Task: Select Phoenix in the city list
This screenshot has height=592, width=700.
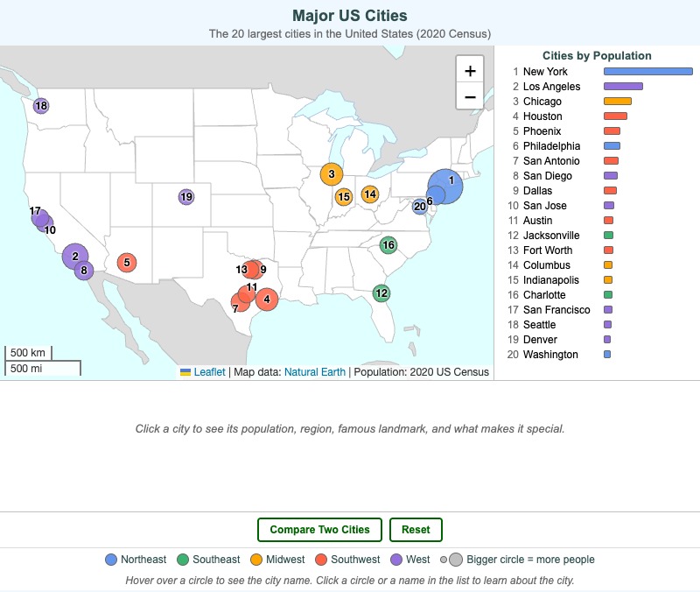Action: coord(600,130)
